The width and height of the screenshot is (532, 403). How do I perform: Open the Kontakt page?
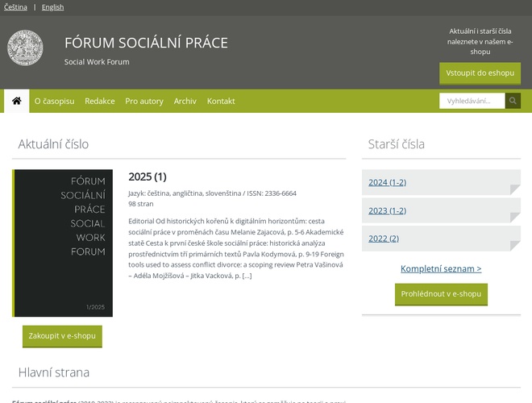[221, 101]
